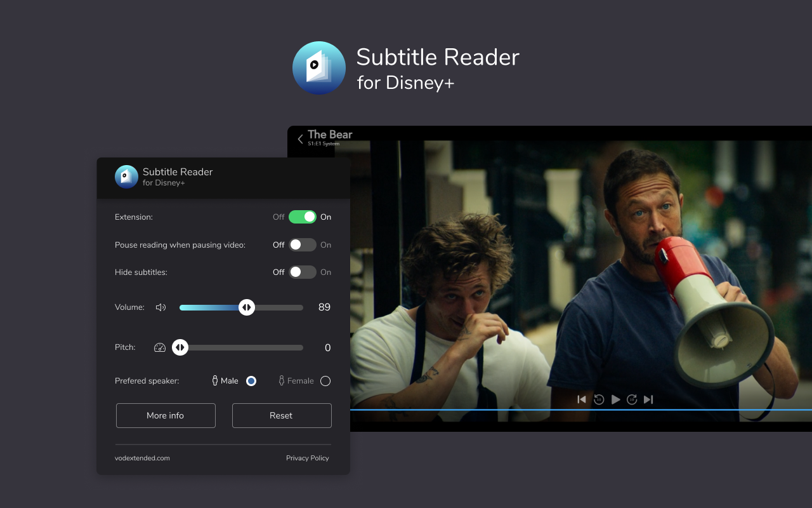The height and width of the screenshot is (508, 812).
Task: Click the 'Hide subtitles:' label
Action: [x=141, y=272]
